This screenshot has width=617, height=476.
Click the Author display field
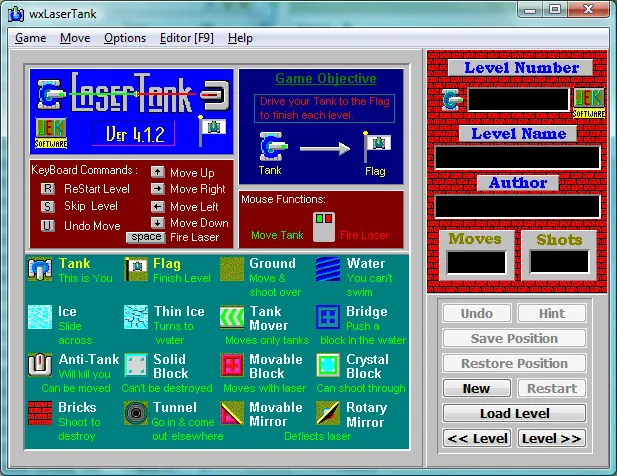pos(517,207)
